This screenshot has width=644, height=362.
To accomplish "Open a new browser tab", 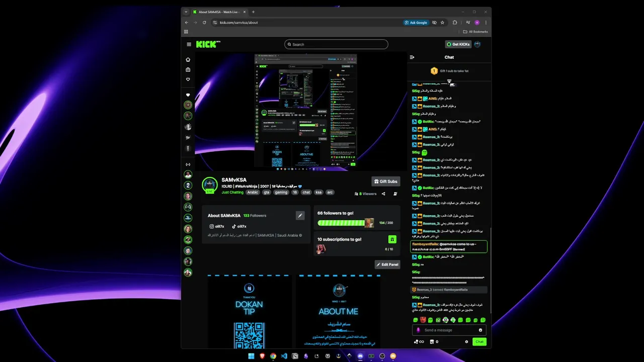I will point(253,12).
